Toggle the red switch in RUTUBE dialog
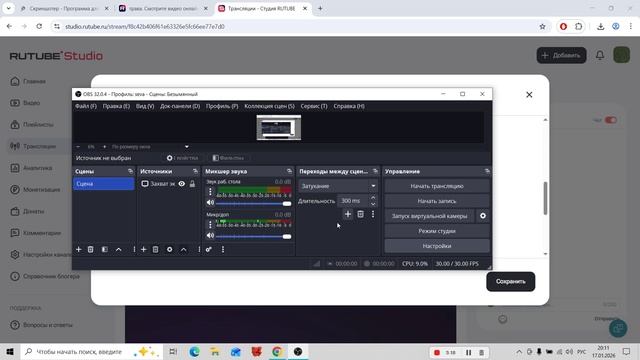640x360 pixels. (x=611, y=120)
